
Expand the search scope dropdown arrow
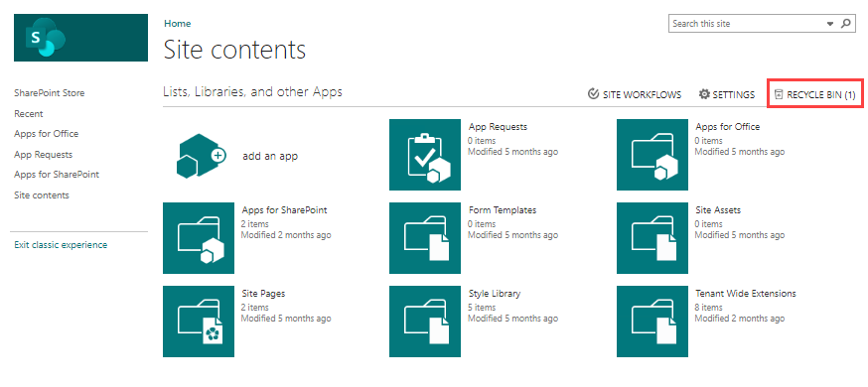click(830, 24)
